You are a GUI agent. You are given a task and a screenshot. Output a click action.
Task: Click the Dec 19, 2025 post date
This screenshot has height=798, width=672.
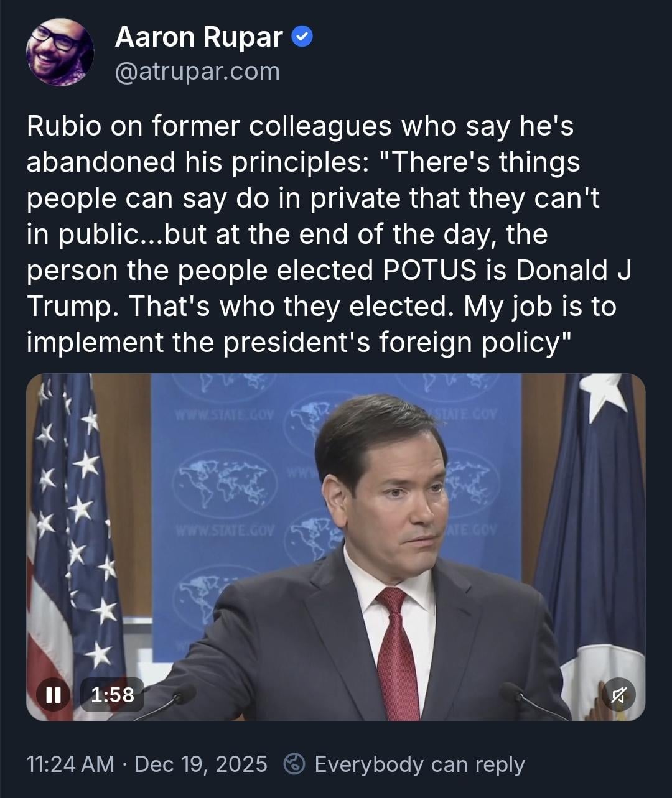click(x=201, y=764)
